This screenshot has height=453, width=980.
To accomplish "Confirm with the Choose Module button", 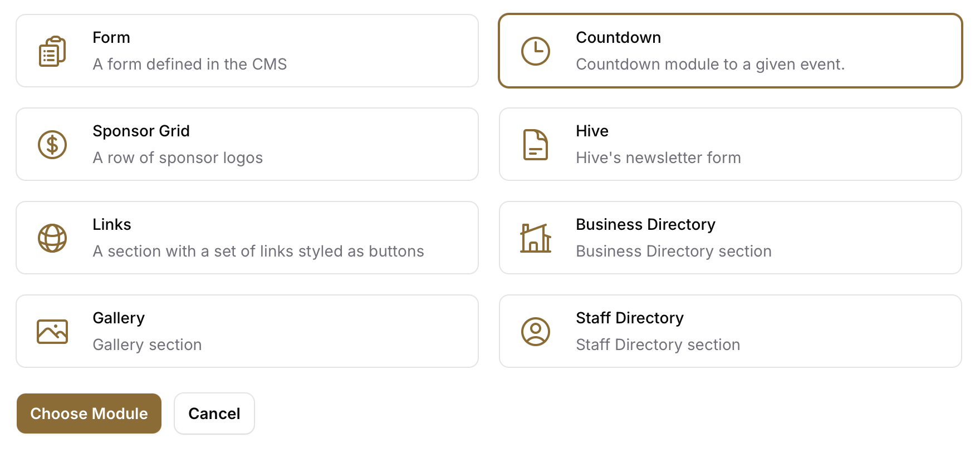I will tap(89, 413).
